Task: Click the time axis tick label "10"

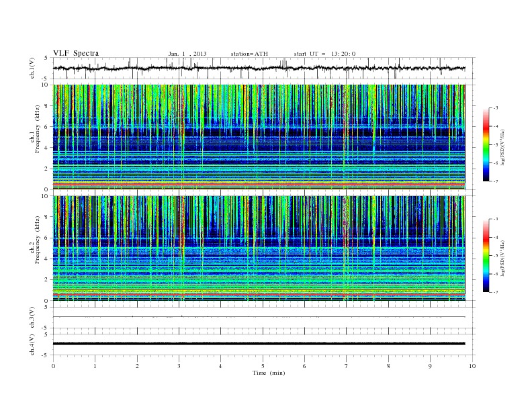Action: click(472, 366)
